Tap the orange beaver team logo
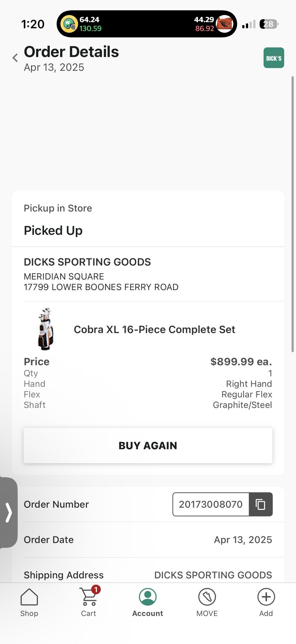Viewport: 296px width, 644px height. coord(224,24)
